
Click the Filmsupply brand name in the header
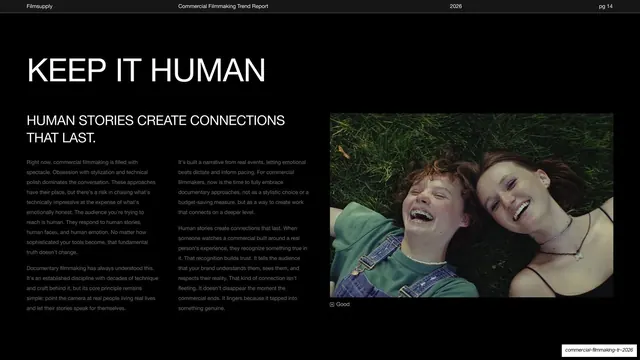pos(40,6)
